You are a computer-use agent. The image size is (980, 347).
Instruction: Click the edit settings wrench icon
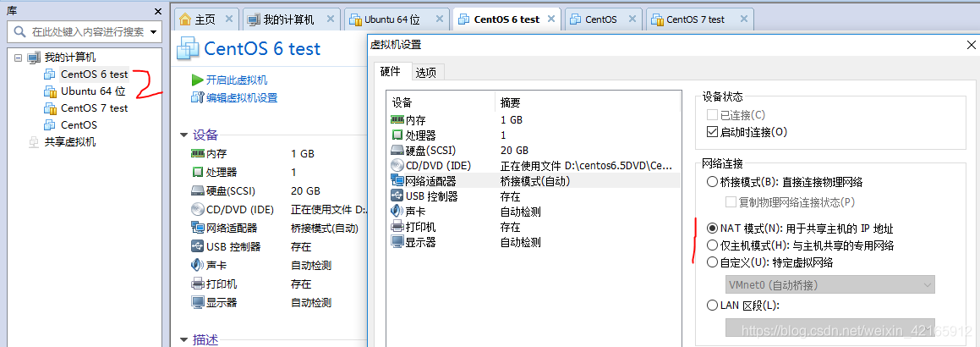pyautogui.click(x=197, y=97)
